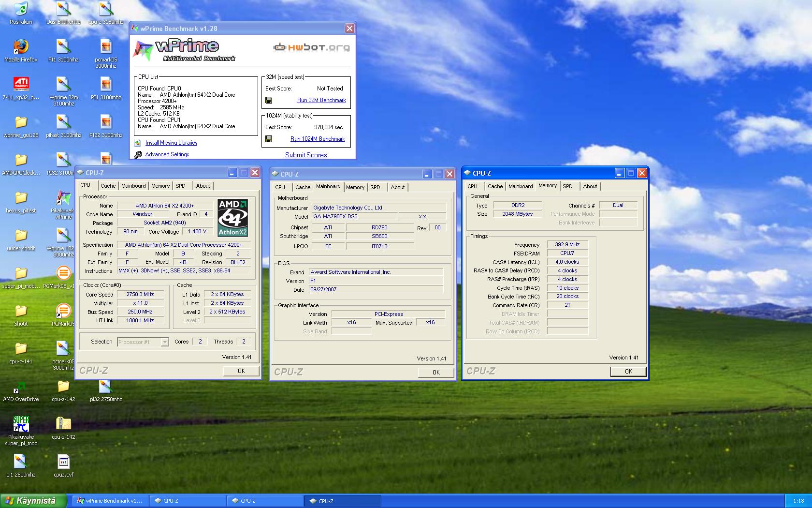Click OK in the Memory CPU-Z window
This screenshot has width=812, height=508.
point(628,372)
